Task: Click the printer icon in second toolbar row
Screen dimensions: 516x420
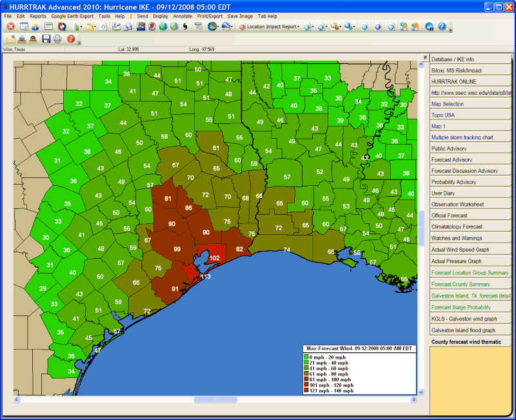Action: tap(57, 39)
